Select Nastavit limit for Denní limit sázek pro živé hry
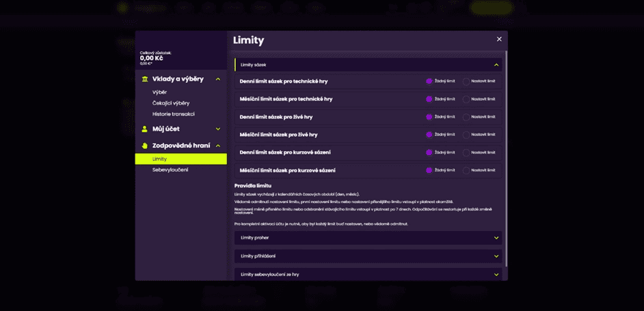Screen dimensions: 644x311 pos(466,117)
